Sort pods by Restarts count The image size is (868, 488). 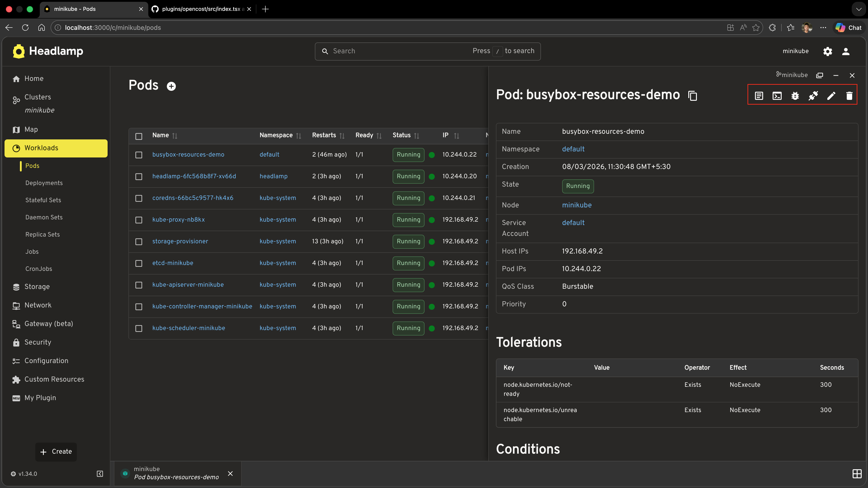coord(342,136)
